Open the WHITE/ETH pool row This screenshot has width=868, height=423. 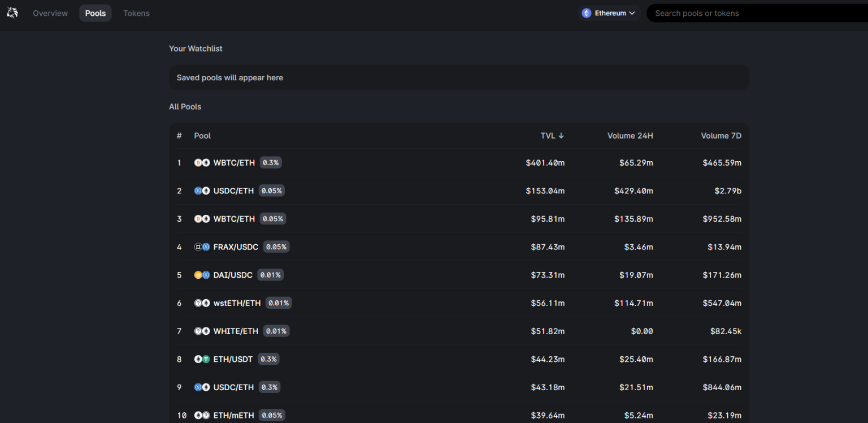(x=236, y=331)
